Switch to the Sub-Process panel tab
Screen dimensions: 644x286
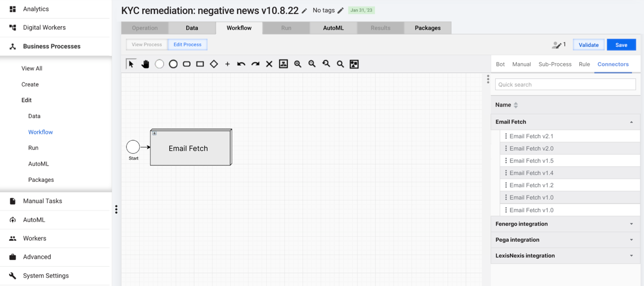click(555, 64)
